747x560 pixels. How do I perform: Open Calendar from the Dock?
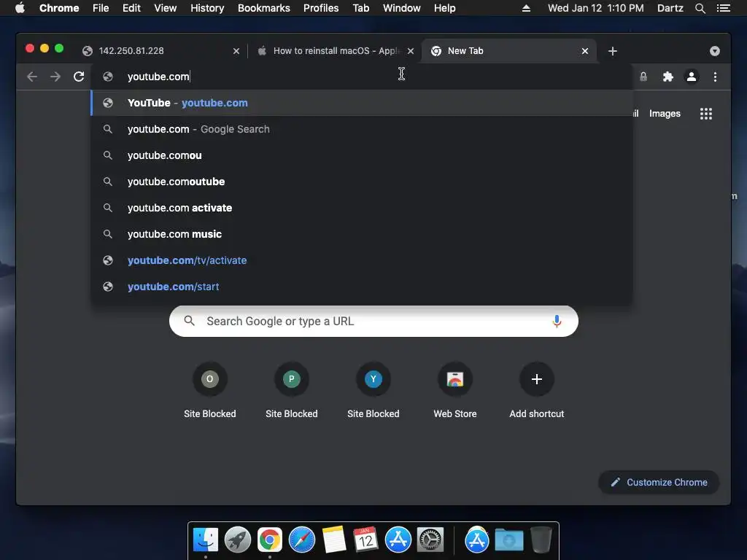366,540
